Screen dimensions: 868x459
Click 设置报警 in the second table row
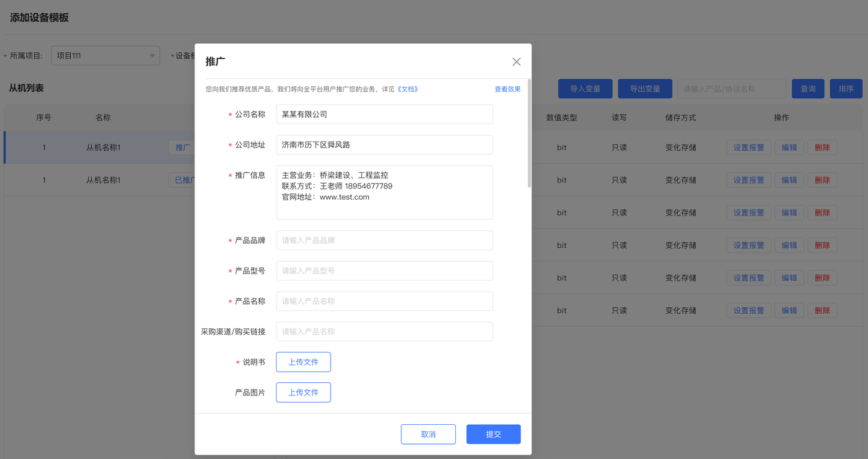pos(749,180)
